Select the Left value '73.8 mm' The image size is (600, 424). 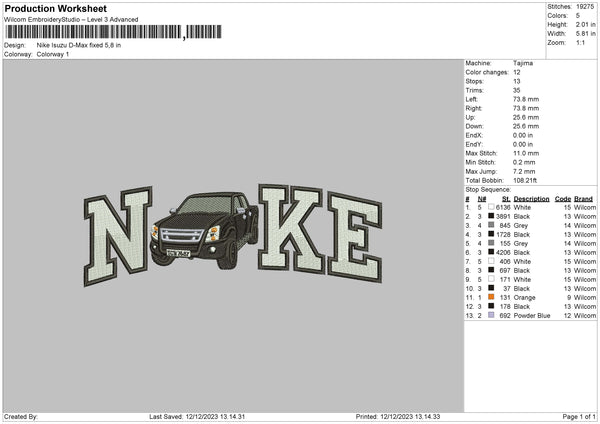(526, 99)
